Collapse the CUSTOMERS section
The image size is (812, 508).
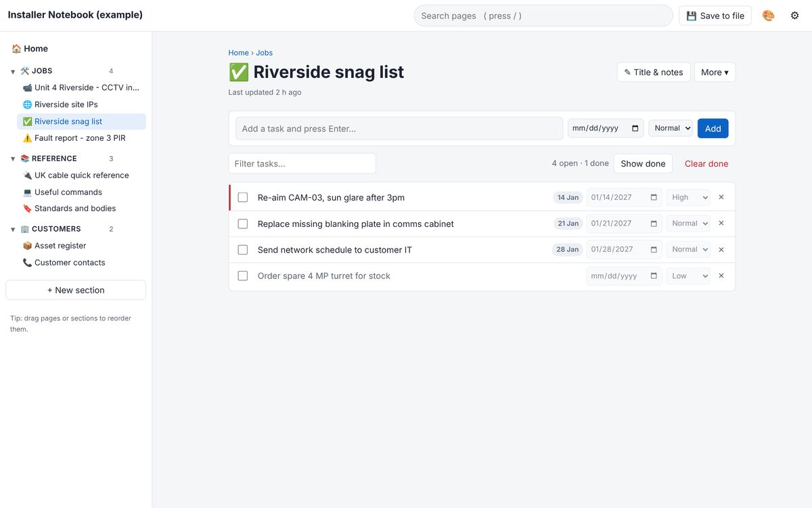tap(13, 230)
